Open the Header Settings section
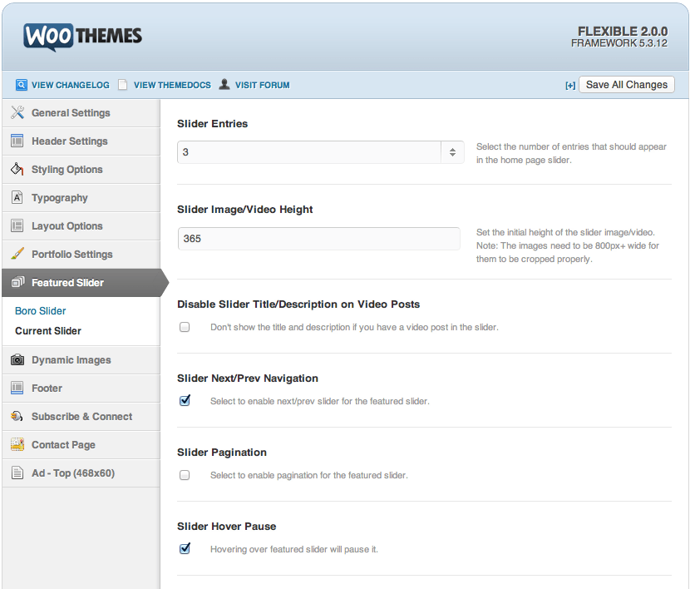 click(69, 141)
